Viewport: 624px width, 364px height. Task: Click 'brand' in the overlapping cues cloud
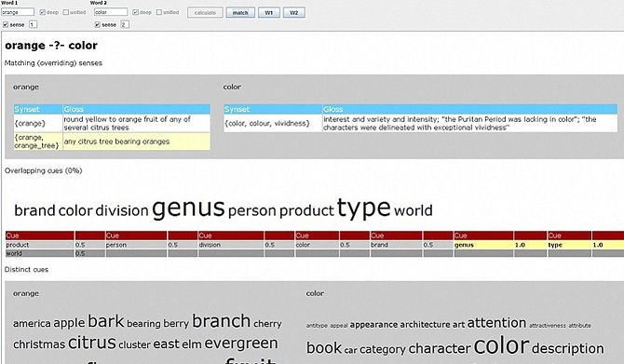(34, 210)
